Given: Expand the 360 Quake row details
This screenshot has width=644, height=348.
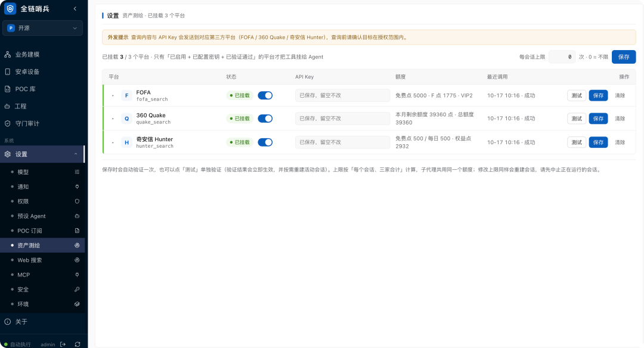Looking at the screenshot, I should pos(113,119).
